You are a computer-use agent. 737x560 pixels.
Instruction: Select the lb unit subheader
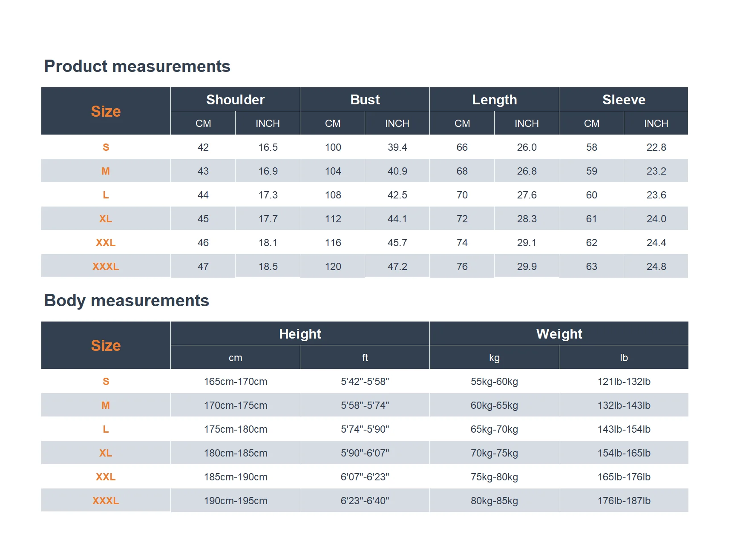tap(624, 357)
